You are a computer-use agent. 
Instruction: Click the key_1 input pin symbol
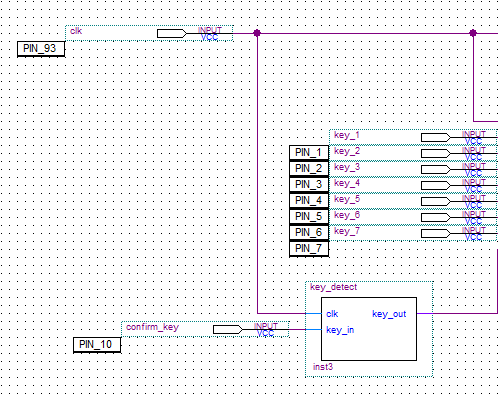point(436,137)
